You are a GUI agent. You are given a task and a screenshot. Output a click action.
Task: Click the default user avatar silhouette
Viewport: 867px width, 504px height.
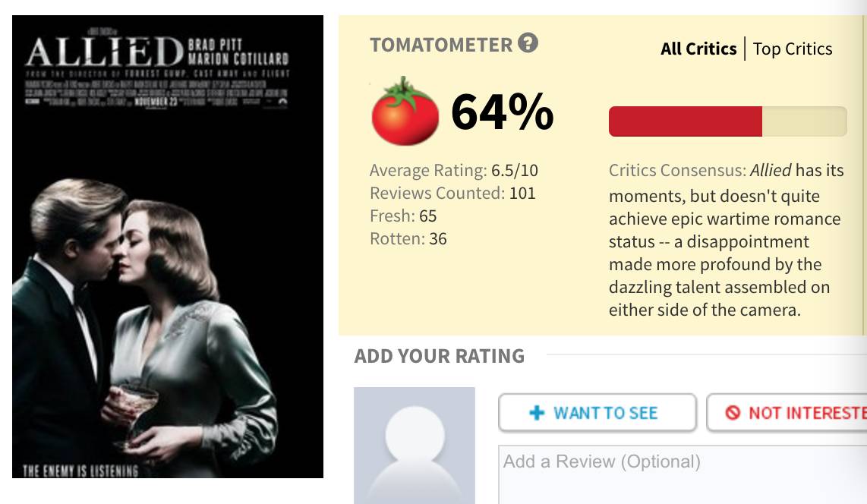415,446
